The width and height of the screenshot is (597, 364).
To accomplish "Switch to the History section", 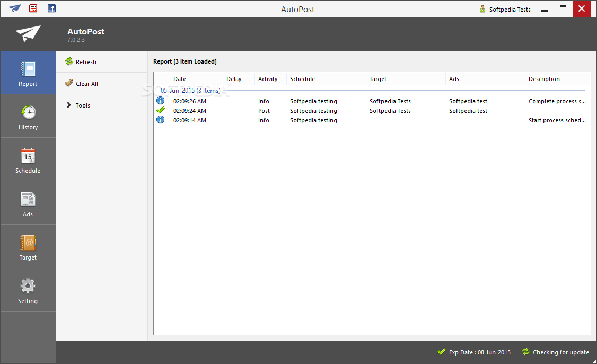I will (x=28, y=116).
